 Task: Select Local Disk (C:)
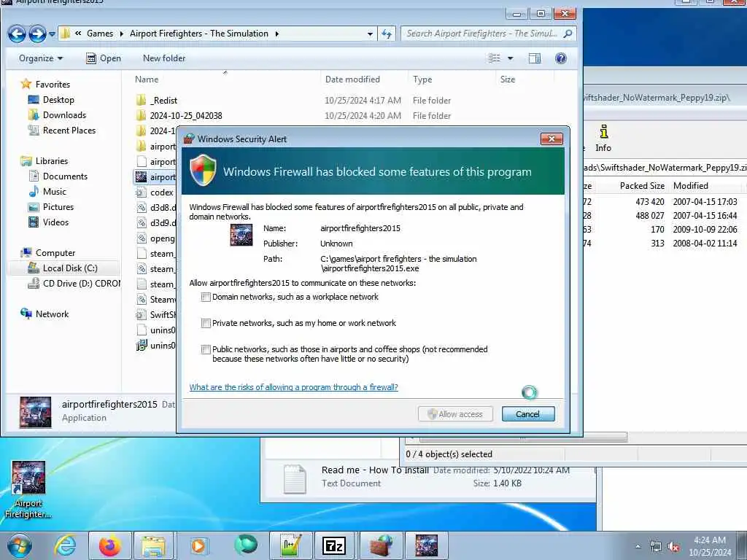(x=64, y=268)
